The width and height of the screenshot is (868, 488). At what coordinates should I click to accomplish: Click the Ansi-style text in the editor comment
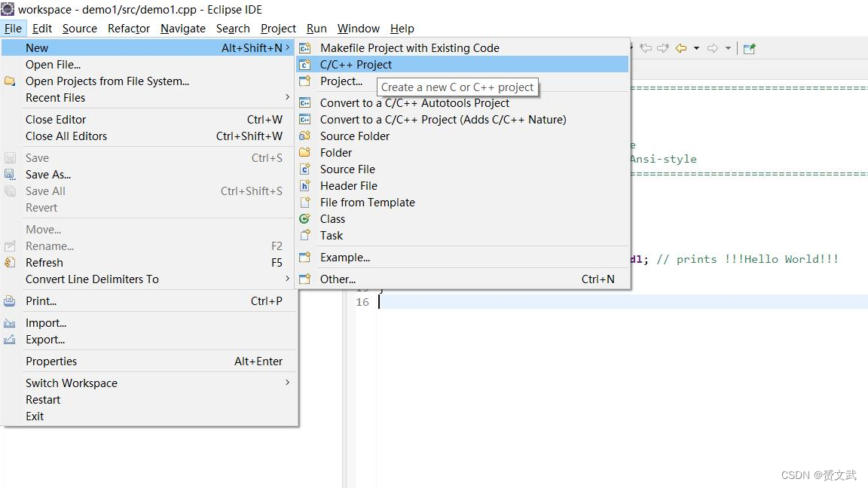664,160
